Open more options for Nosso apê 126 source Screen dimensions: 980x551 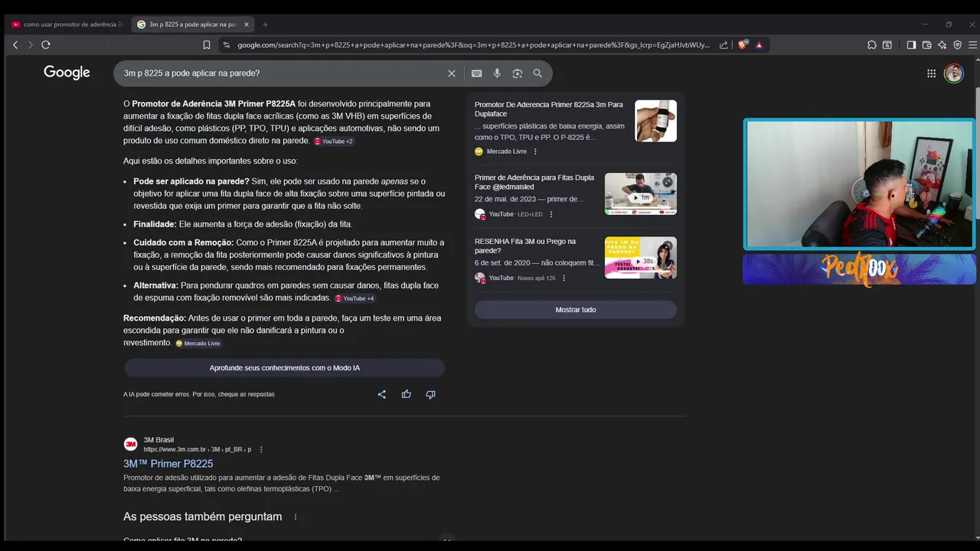[564, 278]
